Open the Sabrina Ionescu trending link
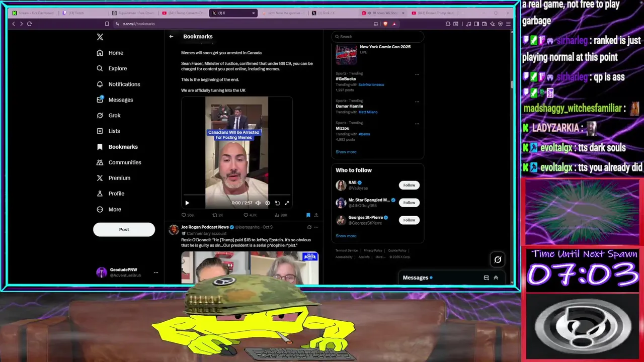This screenshot has height=362, width=644. tap(371, 84)
